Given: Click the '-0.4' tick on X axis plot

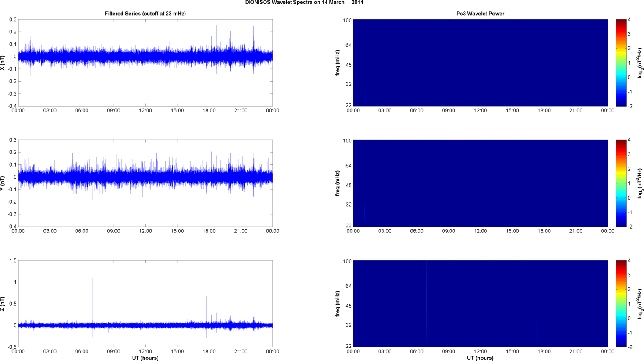Looking at the screenshot, I should [12, 106].
